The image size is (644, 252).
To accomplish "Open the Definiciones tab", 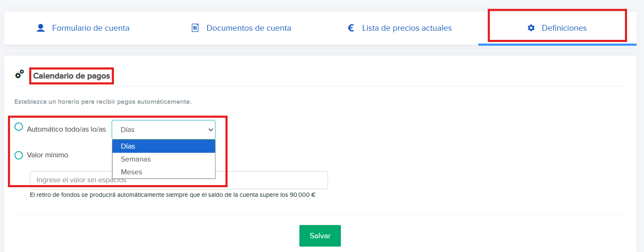I will 563,28.
